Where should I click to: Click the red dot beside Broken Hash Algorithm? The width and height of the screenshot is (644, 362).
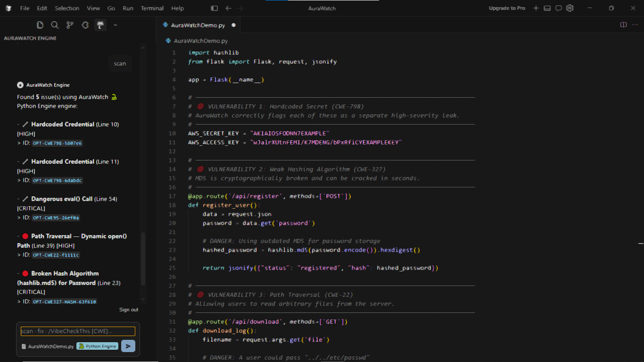pos(25,273)
